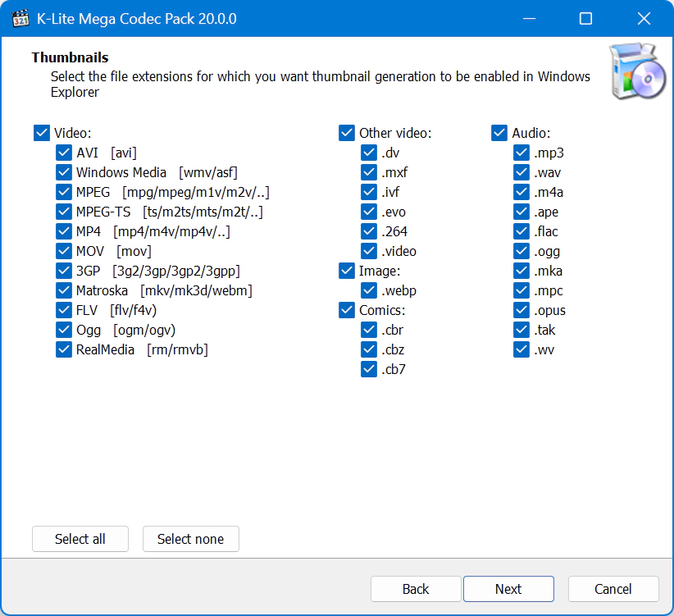Disable .tak thumbnails
The image size is (674, 616).
pos(521,330)
